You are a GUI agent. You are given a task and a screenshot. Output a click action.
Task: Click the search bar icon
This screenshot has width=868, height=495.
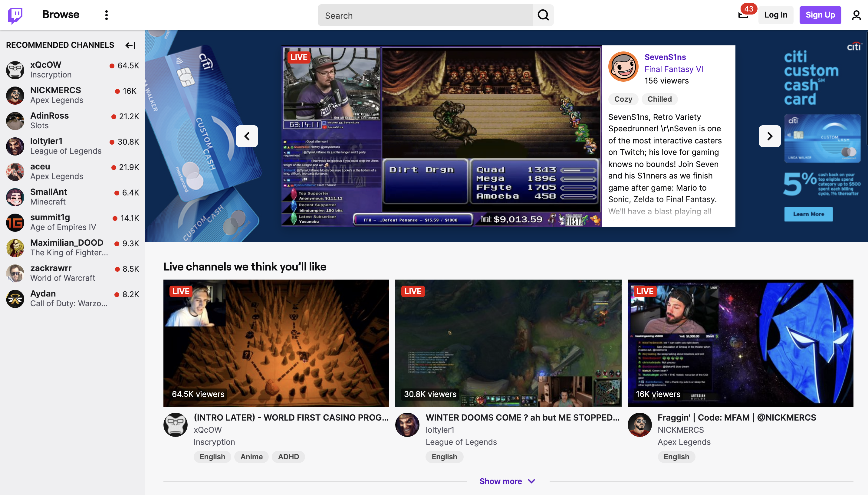542,15
